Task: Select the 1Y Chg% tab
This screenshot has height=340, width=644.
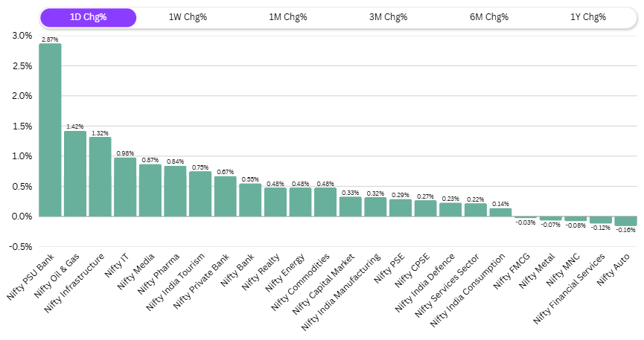Action: click(588, 17)
